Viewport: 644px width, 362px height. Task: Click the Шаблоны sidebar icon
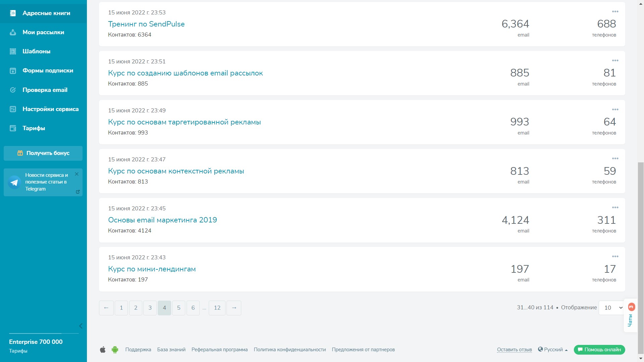[x=13, y=51]
